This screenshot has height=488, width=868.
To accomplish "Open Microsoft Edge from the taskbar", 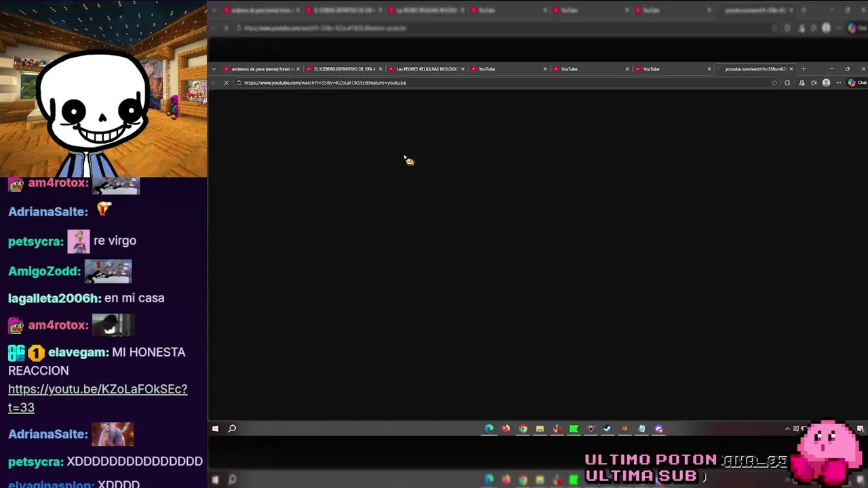I will point(489,428).
